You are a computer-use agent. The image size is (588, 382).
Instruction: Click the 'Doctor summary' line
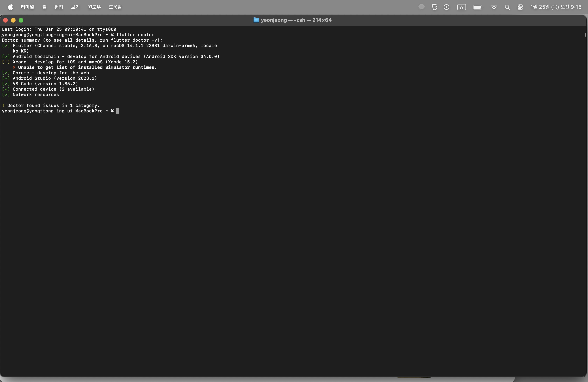coord(82,40)
